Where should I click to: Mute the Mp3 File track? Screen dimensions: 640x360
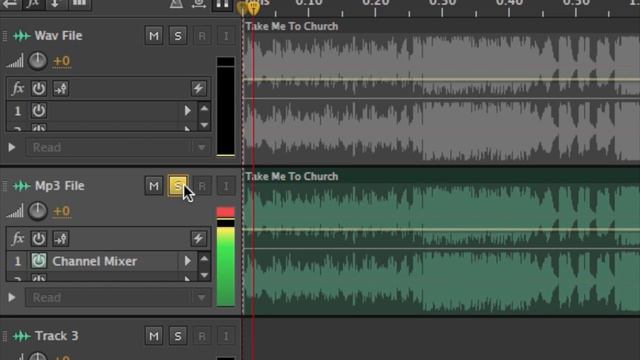(x=154, y=186)
